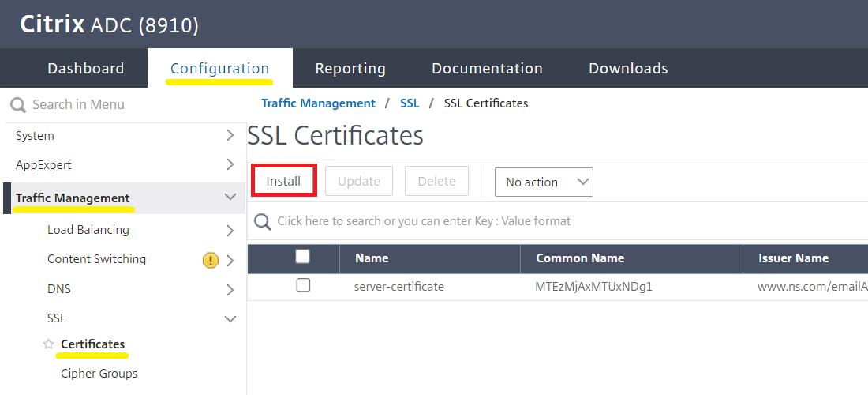Click the Delete button
868x395 pixels.
[437, 181]
